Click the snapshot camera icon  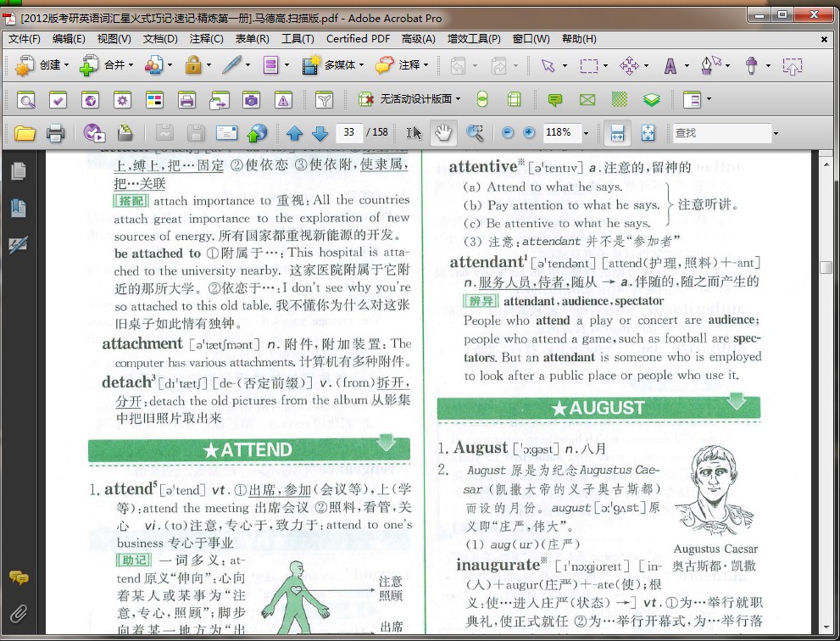pos(251,100)
